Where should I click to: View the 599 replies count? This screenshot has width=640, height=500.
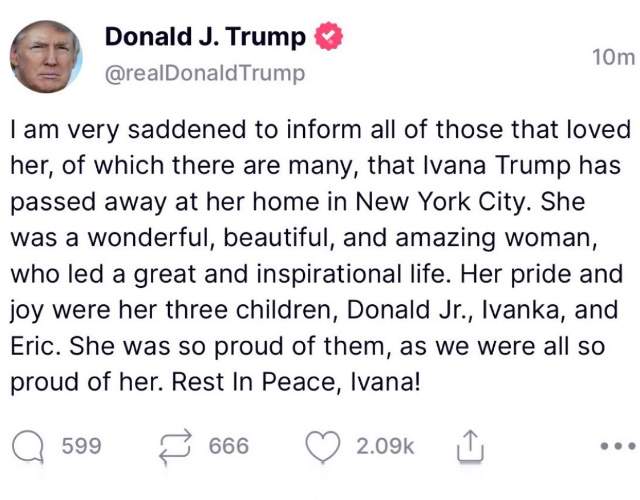tap(82, 446)
